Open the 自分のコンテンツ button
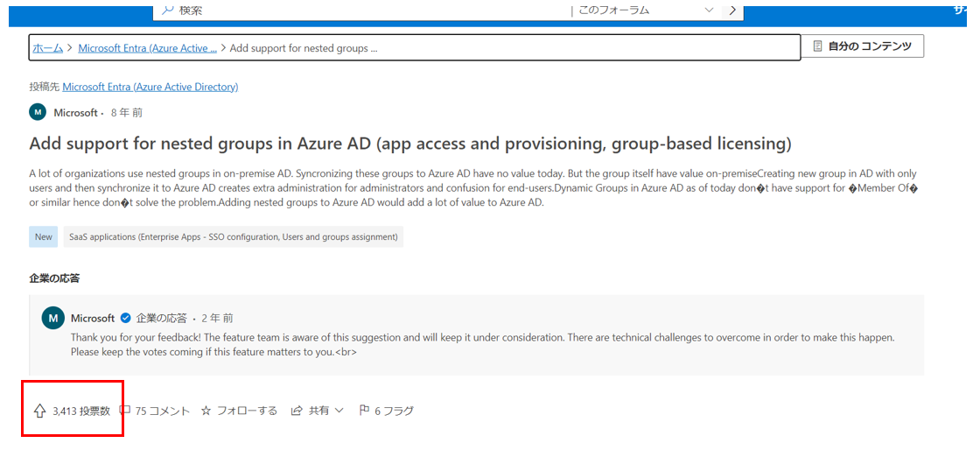Image resolution: width=980 pixels, height=457 pixels. pyautogui.click(x=863, y=46)
